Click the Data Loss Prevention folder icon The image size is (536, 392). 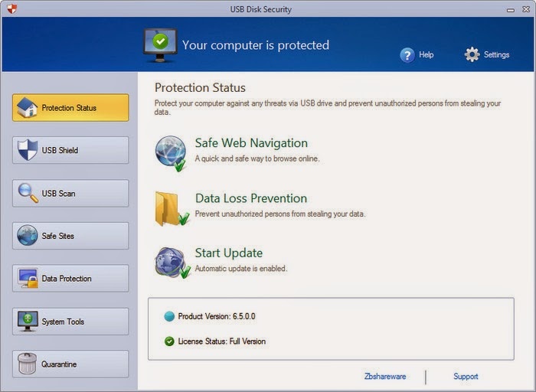[x=172, y=208]
